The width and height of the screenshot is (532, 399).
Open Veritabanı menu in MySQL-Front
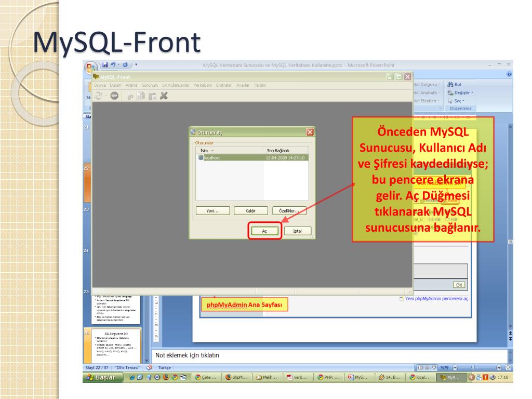click(x=203, y=85)
